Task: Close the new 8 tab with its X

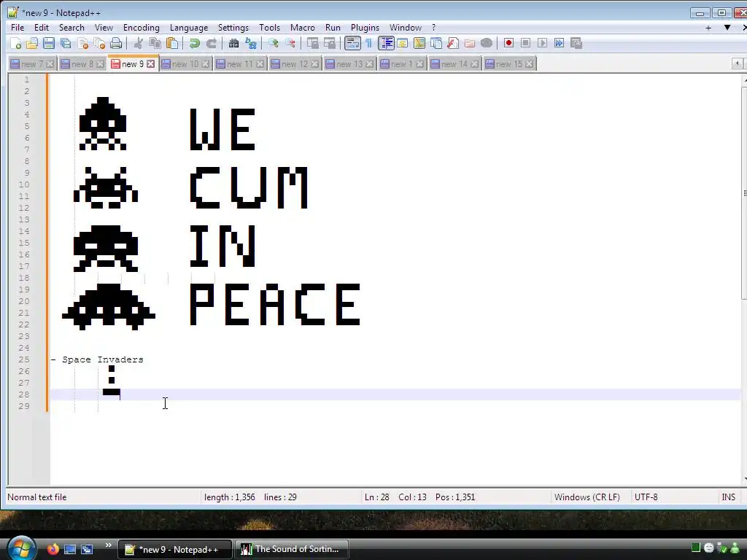Action: click(100, 64)
